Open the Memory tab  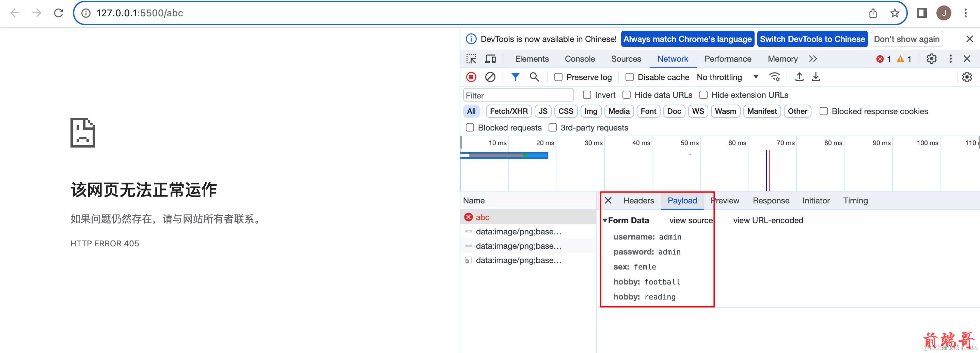(x=783, y=59)
